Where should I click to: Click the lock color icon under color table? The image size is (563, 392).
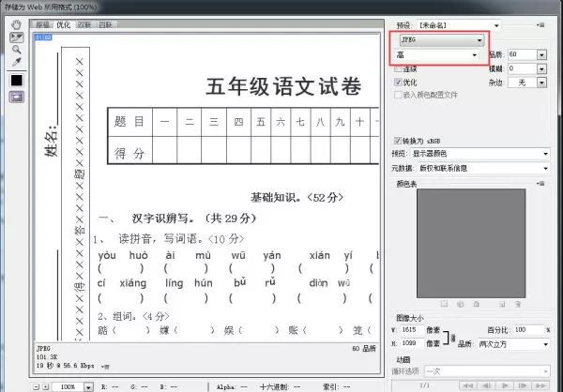477,304
